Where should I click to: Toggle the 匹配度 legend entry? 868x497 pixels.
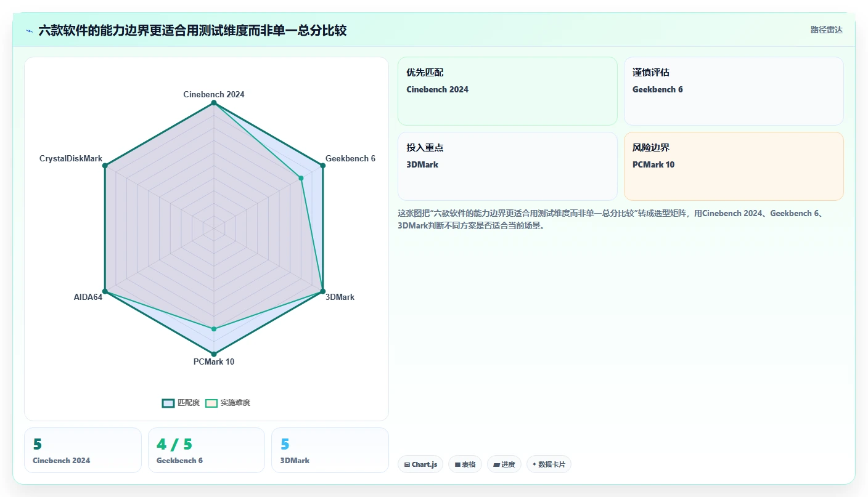pyautogui.click(x=181, y=403)
